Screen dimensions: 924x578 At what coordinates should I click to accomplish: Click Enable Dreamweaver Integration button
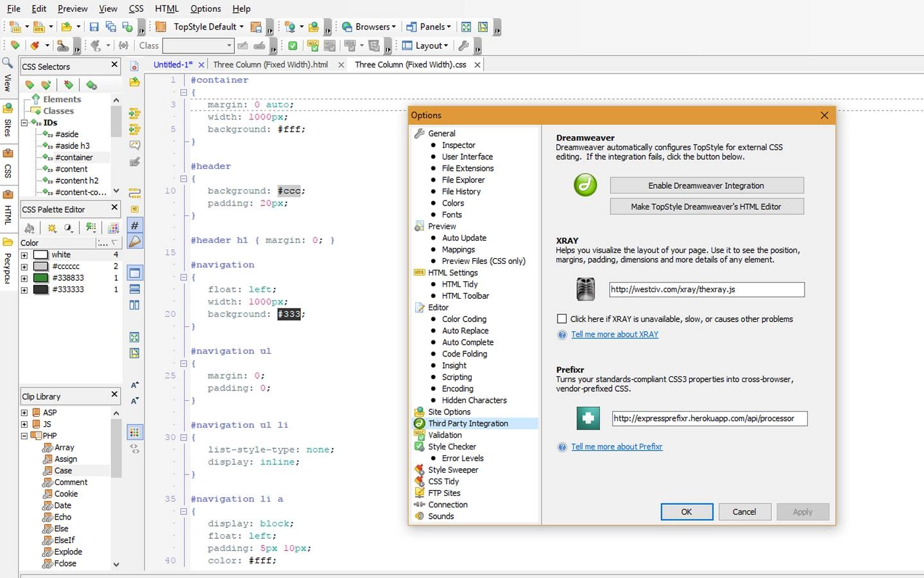(x=706, y=186)
